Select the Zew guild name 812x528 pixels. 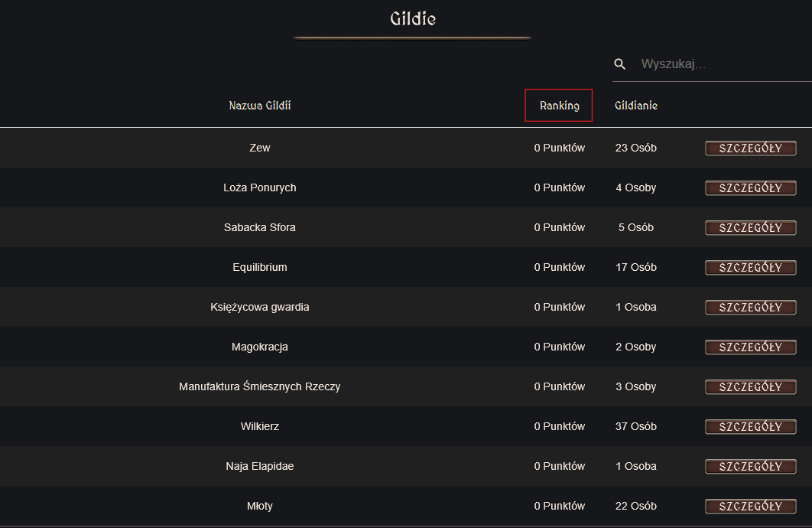pyautogui.click(x=260, y=148)
